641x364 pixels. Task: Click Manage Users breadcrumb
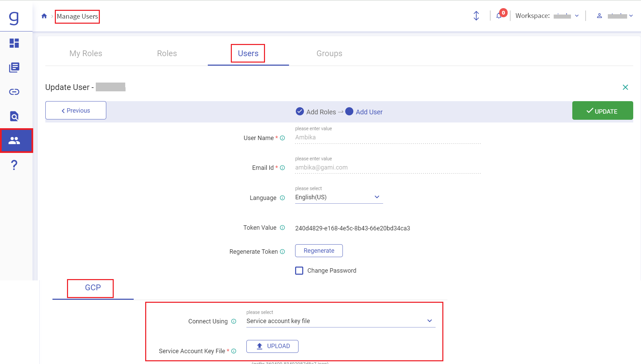coord(78,16)
